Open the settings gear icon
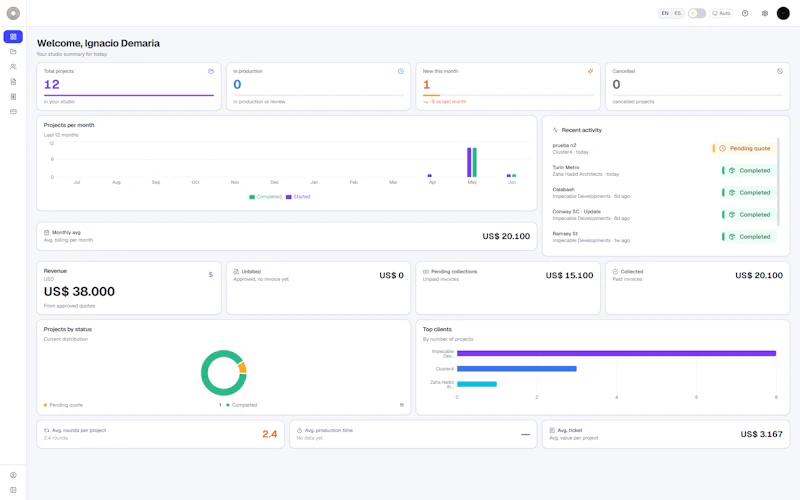This screenshot has height=500, width=800. coord(765,13)
